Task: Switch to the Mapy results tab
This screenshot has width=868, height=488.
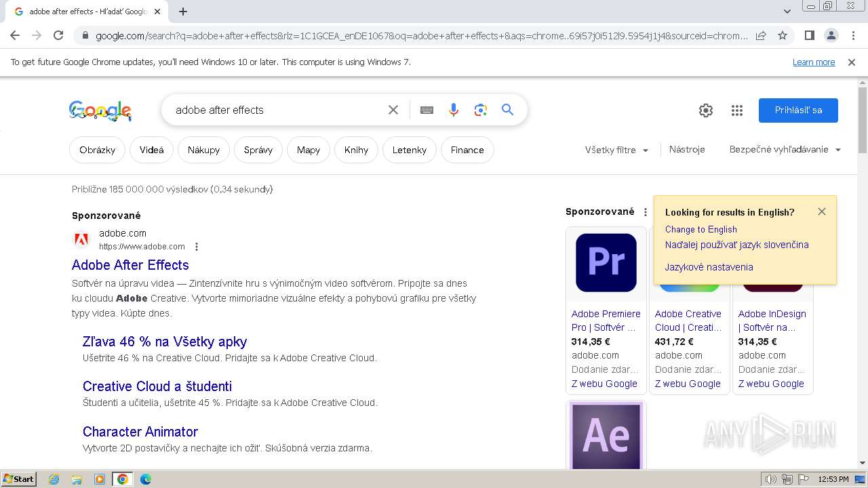Action: point(309,150)
